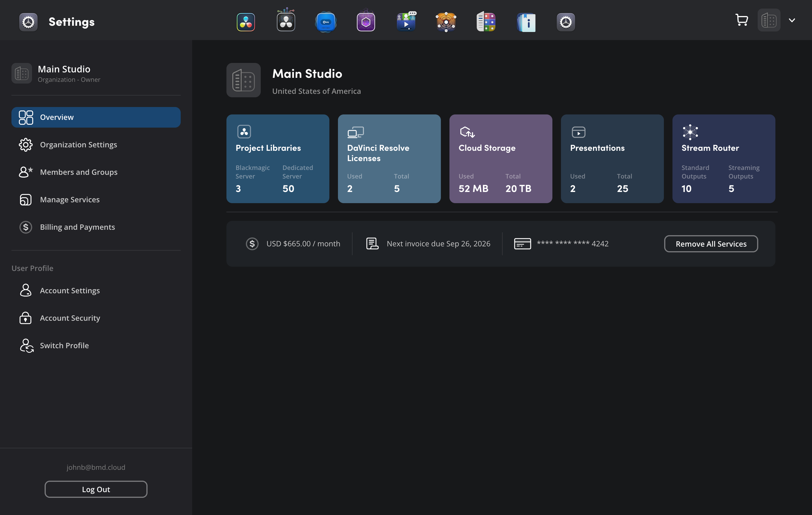Image resolution: width=812 pixels, height=515 pixels.
Task: Click the User Profile section label
Action: 32,268
